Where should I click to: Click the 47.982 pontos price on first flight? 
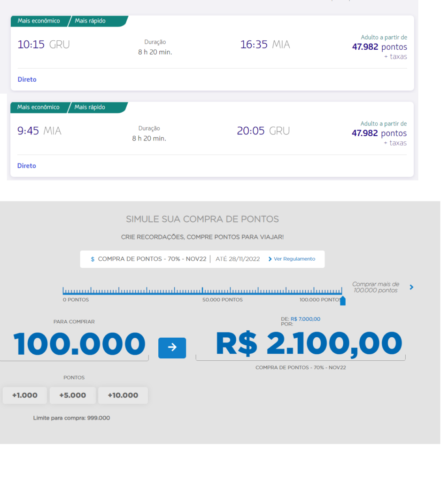click(379, 47)
